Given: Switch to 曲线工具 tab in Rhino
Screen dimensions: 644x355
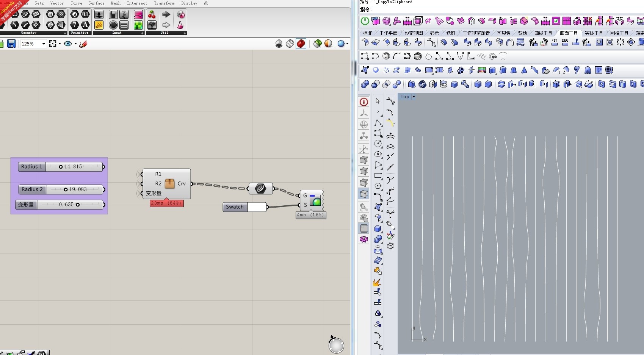Looking at the screenshot, I should pos(543,33).
